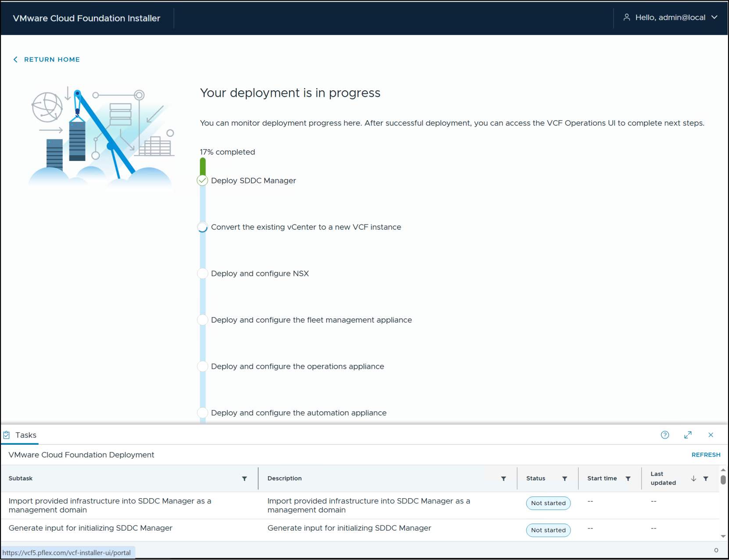This screenshot has height=560, width=729.
Task: Refresh the deployment tasks list
Action: (x=706, y=455)
